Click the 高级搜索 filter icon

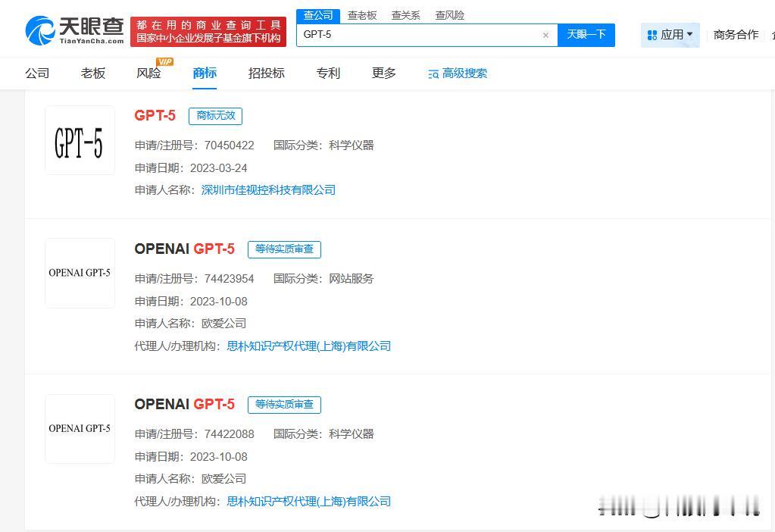(x=433, y=74)
